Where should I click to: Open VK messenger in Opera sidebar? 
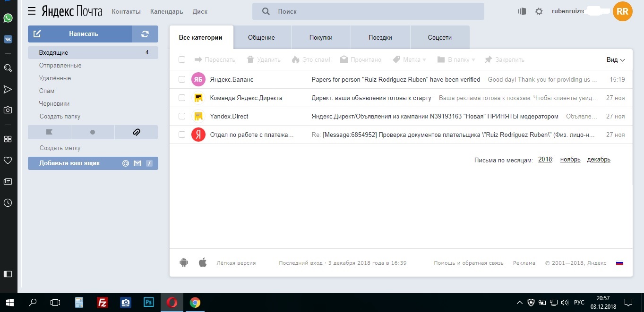click(x=8, y=39)
